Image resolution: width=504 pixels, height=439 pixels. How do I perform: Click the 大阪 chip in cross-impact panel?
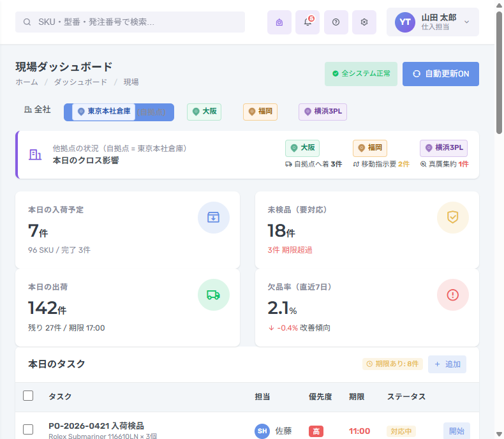[302, 148]
